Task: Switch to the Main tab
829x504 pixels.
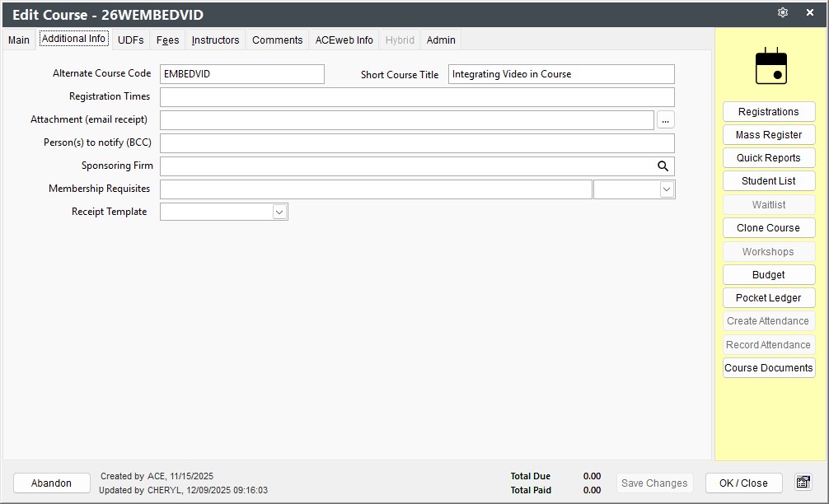Action: [x=19, y=40]
